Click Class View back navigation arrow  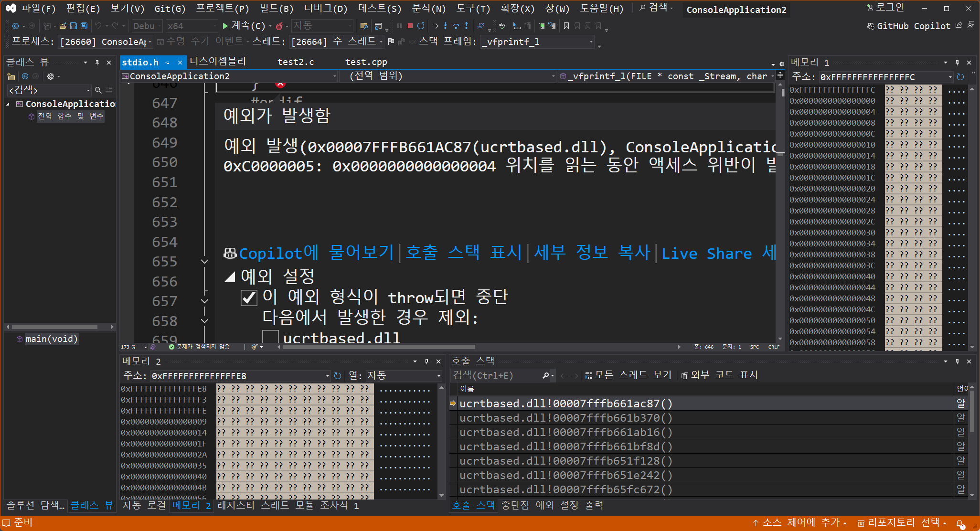coord(25,76)
